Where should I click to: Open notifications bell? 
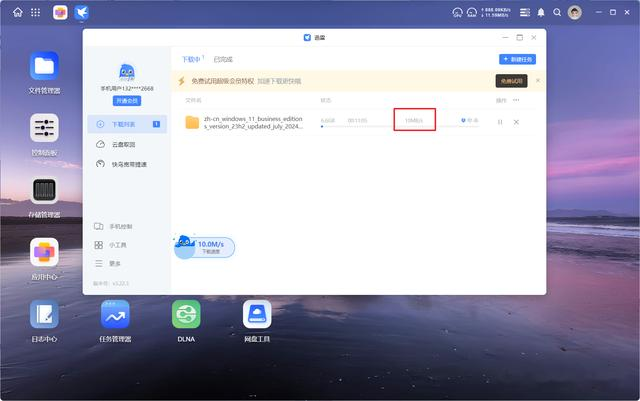[x=541, y=13]
